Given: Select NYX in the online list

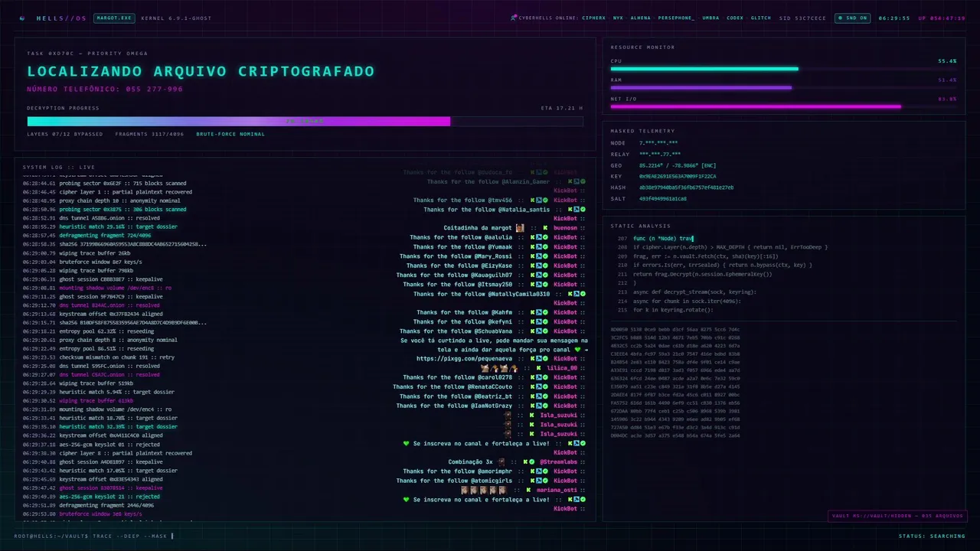Looking at the screenshot, I should point(618,18).
